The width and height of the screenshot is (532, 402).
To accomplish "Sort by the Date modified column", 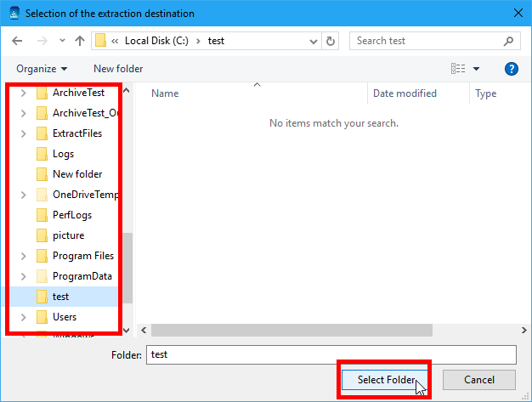I will pos(405,93).
